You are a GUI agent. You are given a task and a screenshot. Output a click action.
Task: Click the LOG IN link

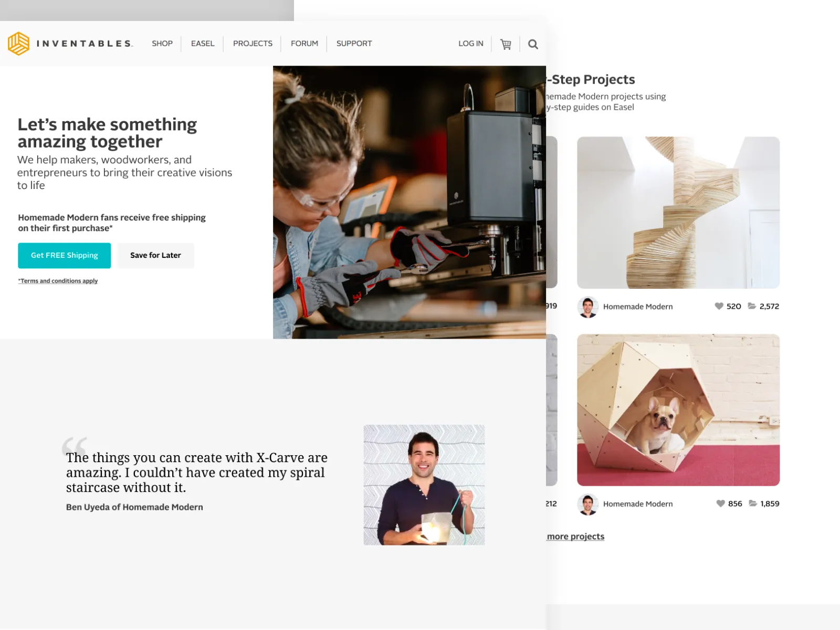click(470, 44)
